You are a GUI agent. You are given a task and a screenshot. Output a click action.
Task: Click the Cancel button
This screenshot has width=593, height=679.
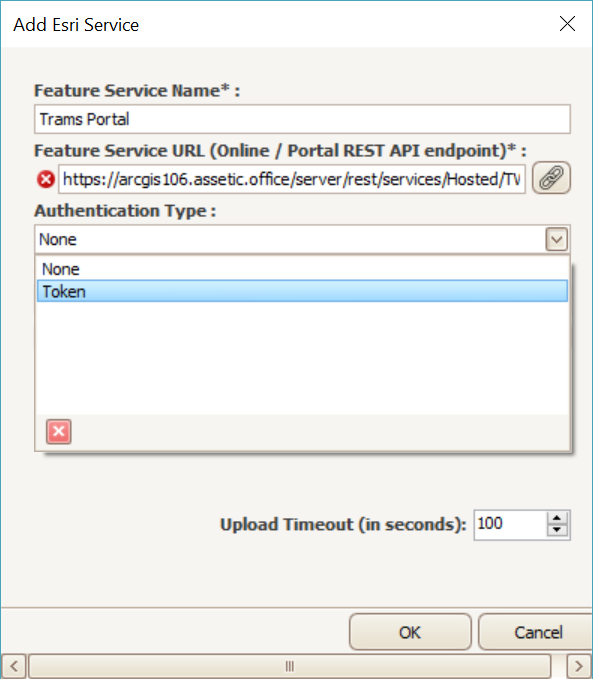[537, 632]
